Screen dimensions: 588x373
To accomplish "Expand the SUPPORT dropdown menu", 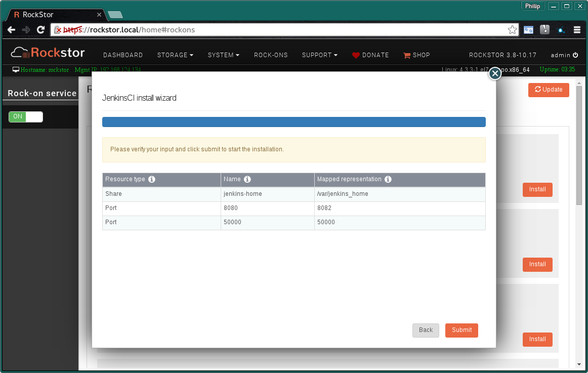I will (x=319, y=55).
